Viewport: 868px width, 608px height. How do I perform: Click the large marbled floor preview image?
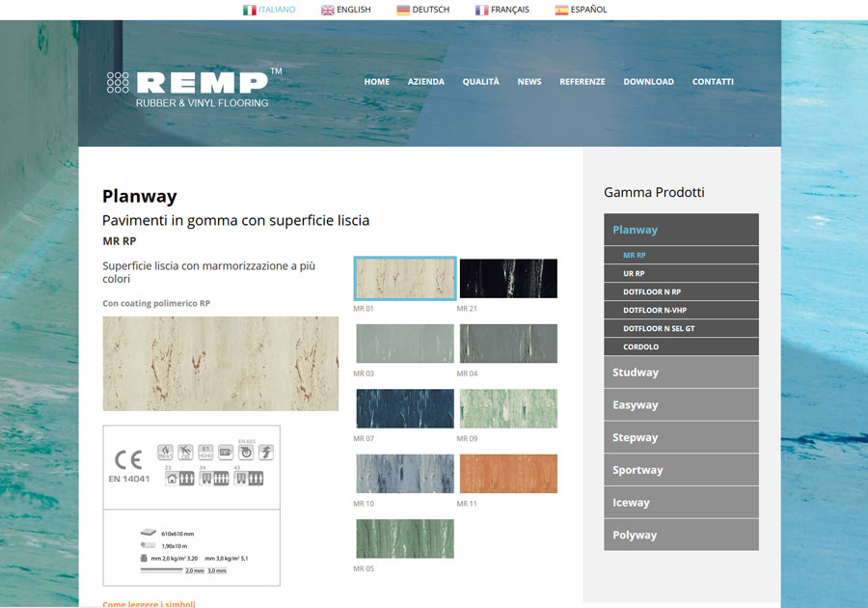220,364
